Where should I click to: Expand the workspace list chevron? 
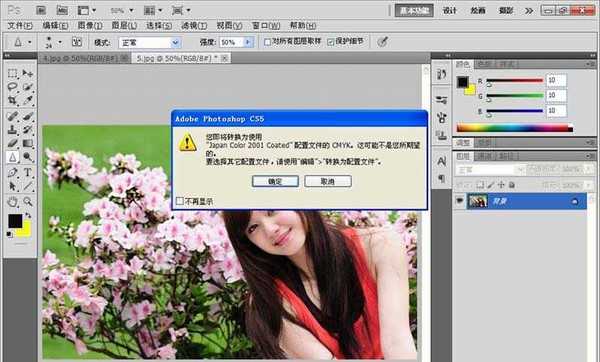(529, 11)
